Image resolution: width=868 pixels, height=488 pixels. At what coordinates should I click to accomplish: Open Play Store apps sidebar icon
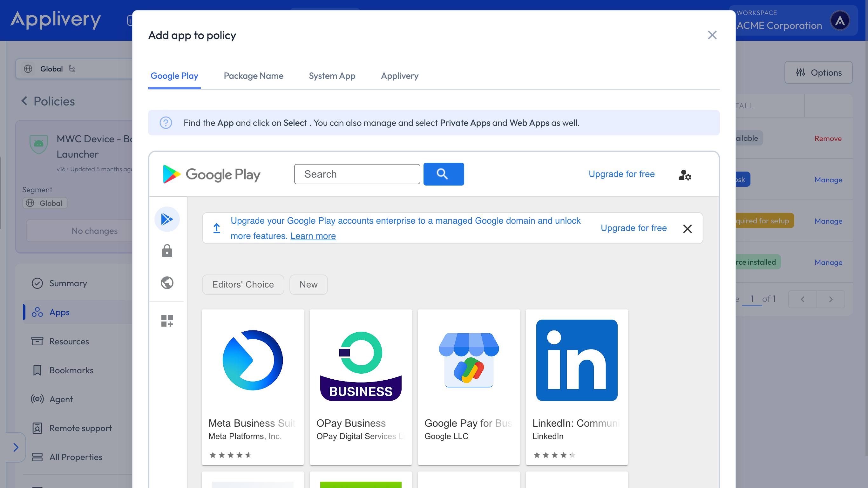click(167, 219)
